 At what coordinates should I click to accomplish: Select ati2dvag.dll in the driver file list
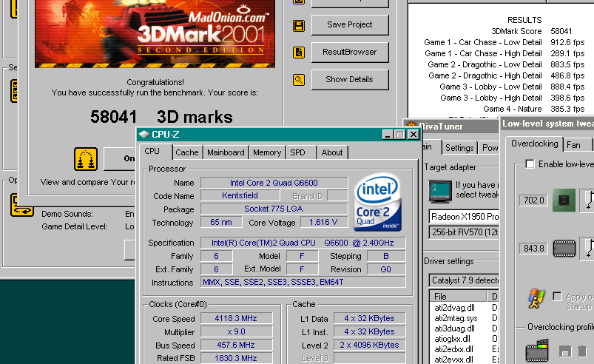click(455, 308)
